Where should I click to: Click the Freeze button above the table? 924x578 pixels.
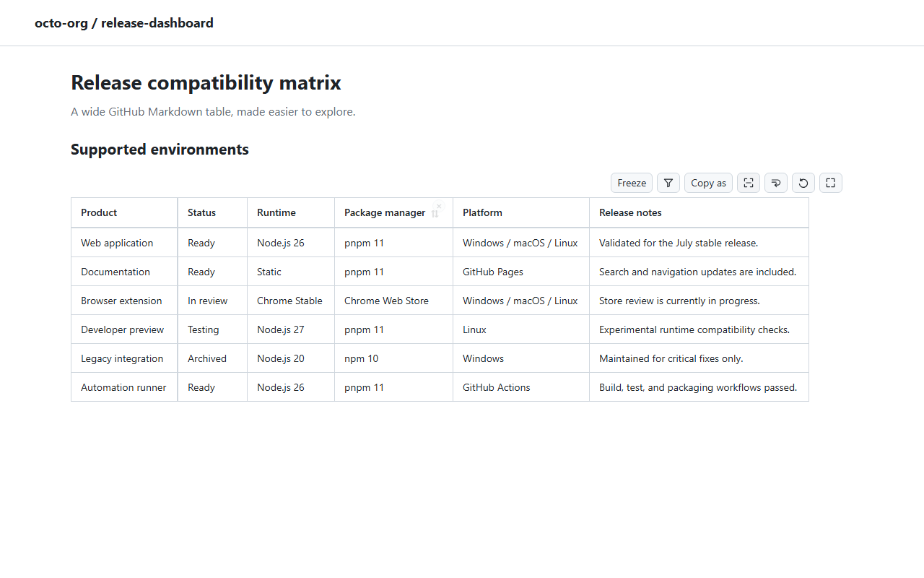[632, 183]
